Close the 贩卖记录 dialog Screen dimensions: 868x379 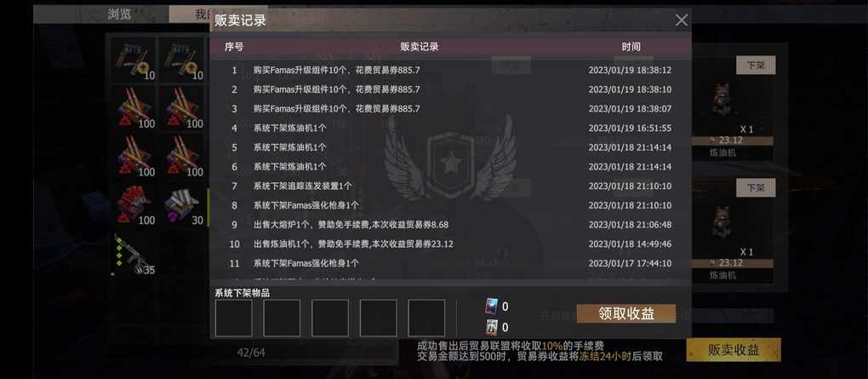click(682, 20)
